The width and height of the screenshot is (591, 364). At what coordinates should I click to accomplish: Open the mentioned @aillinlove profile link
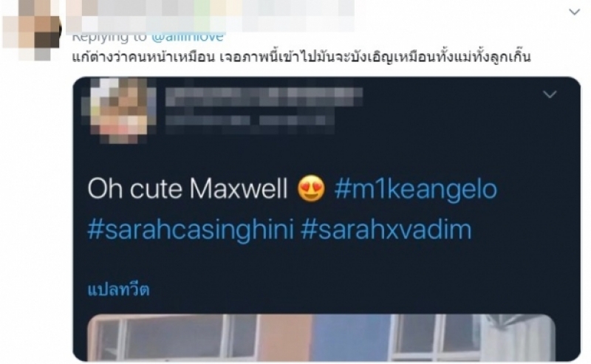(x=188, y=37)
